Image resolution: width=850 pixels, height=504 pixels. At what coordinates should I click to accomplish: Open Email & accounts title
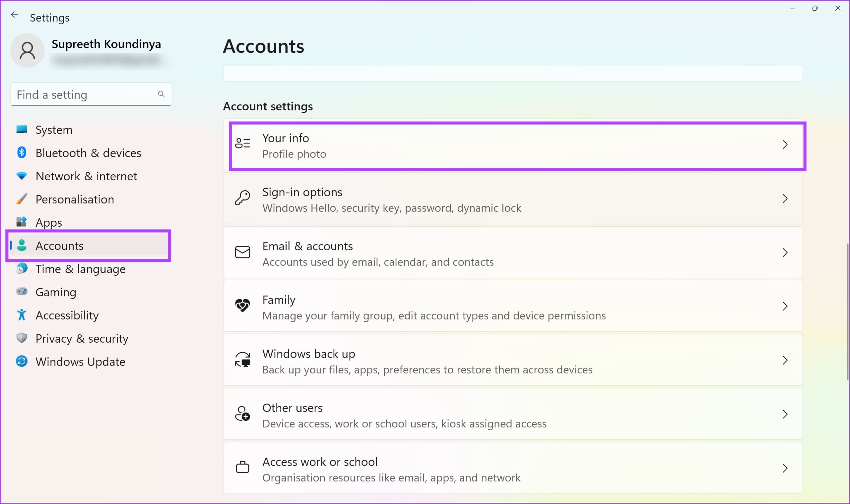(x=307, y=246)
